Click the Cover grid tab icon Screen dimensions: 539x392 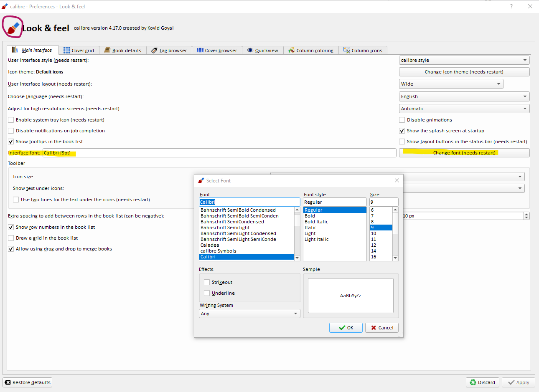coord(67,50)
